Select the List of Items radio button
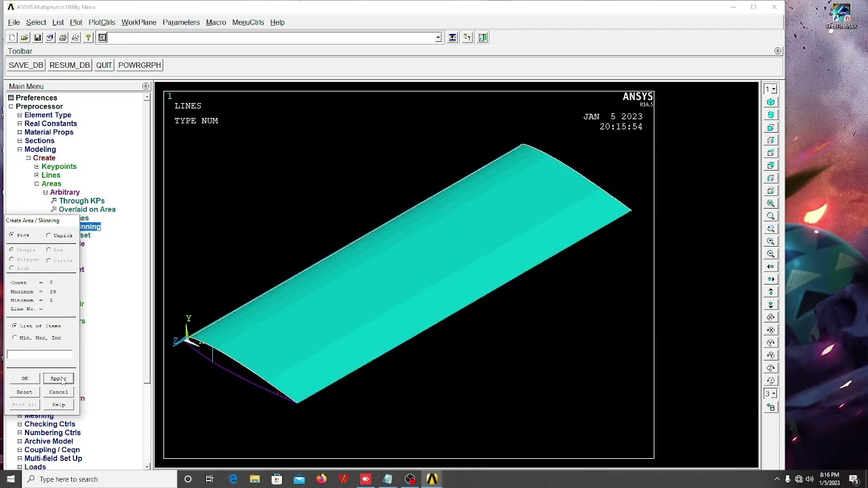This screenshot has width=868, height=488. click(15, 326)
